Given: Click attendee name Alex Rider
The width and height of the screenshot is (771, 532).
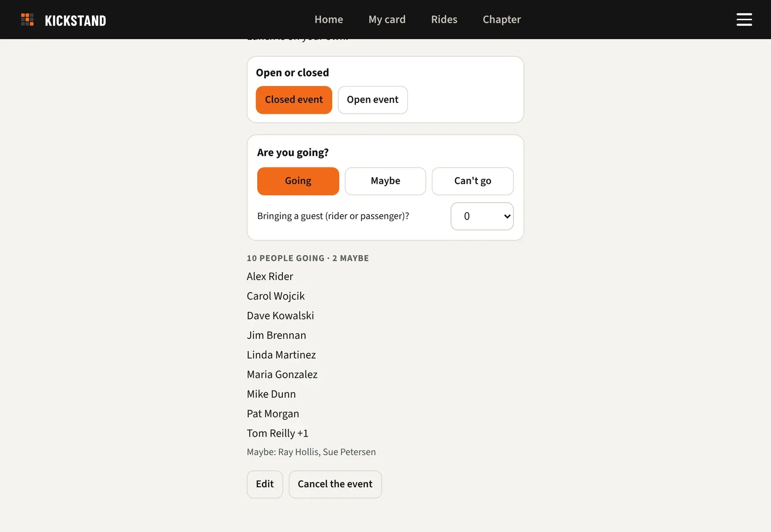Looking at the screenshot, I should pyautogui.click(x=270, y=276).
